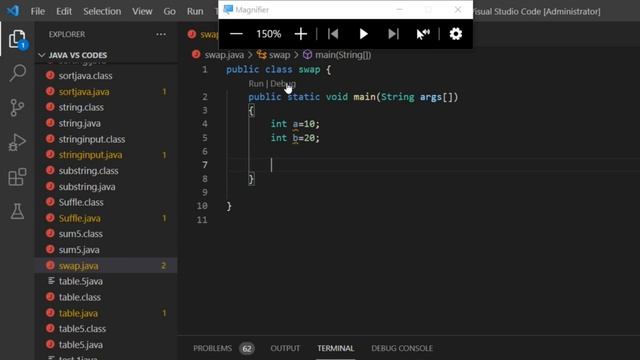This screenshot has height=360, width=640.
Task: Click the VS Code logo icon
Action: pos(13,11)
